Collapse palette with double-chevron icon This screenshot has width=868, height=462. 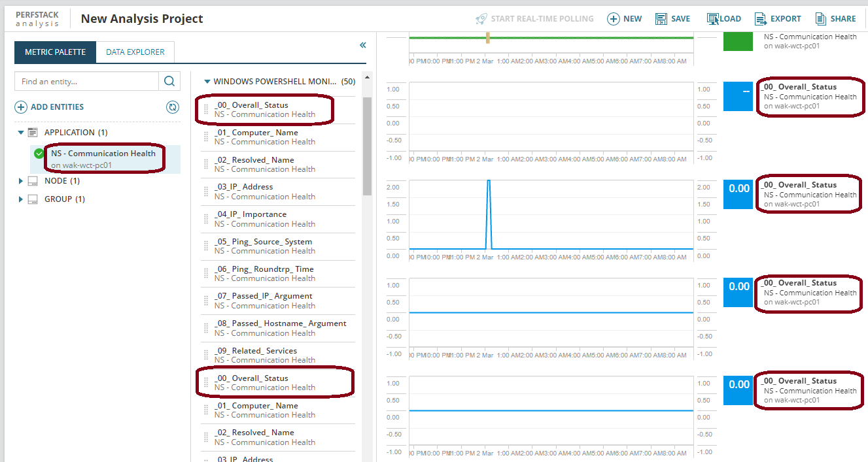363,45
